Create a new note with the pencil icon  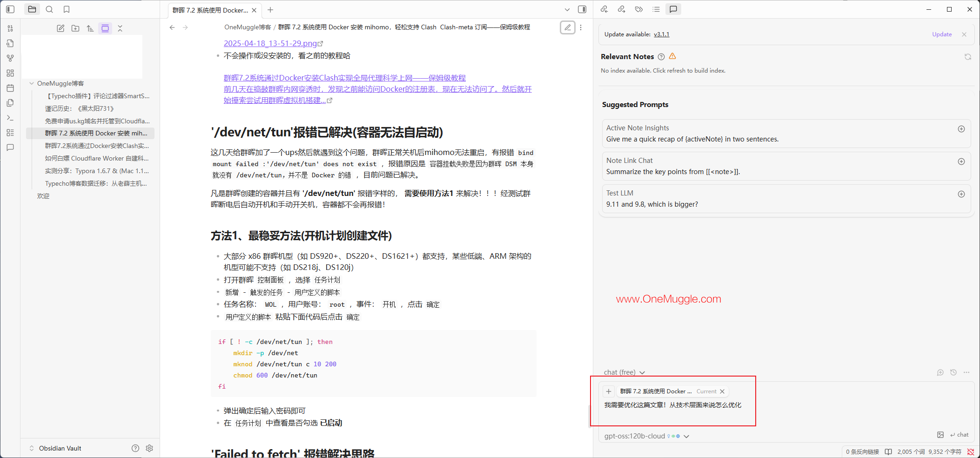tap(60, 28)
